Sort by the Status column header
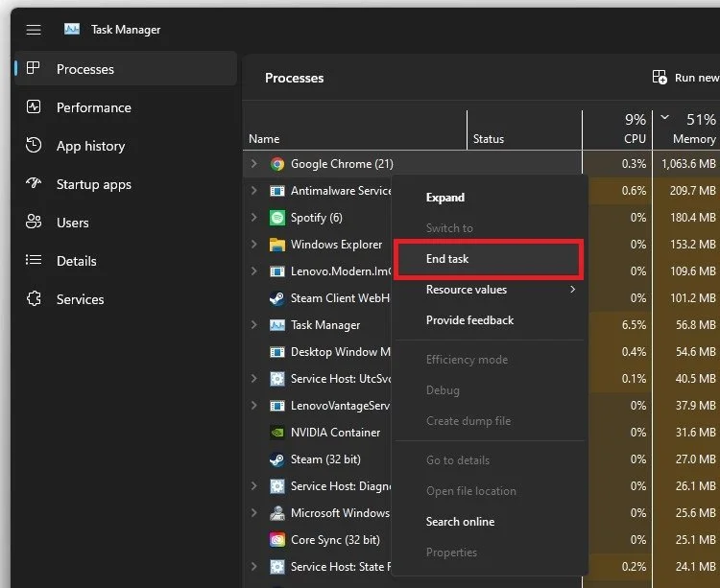 [x=524, y=130]
